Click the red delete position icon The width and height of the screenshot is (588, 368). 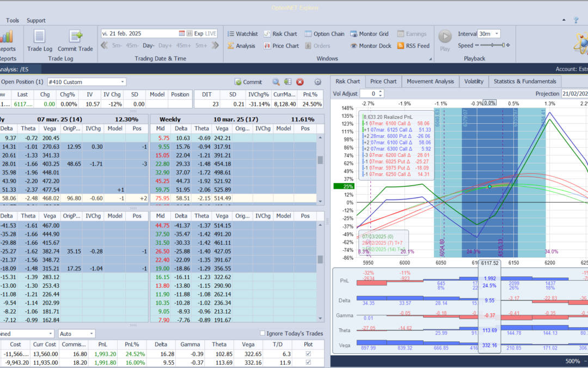pos(300,82)
